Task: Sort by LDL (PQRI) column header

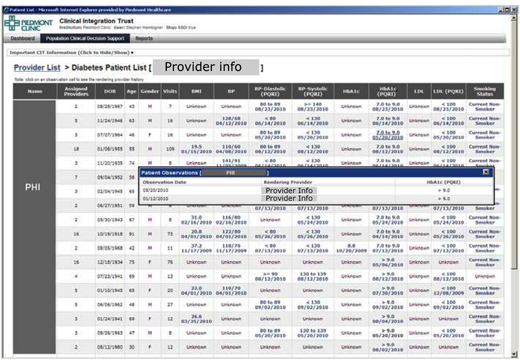Action: 448,91
